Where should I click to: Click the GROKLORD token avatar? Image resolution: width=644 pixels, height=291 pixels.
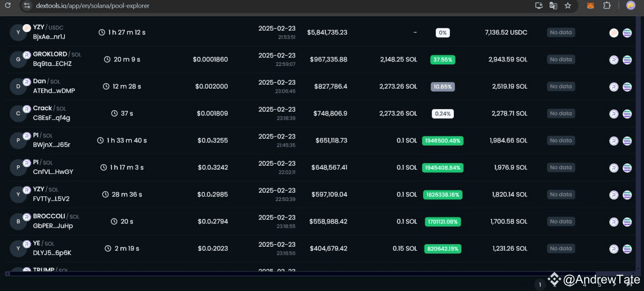19,59
